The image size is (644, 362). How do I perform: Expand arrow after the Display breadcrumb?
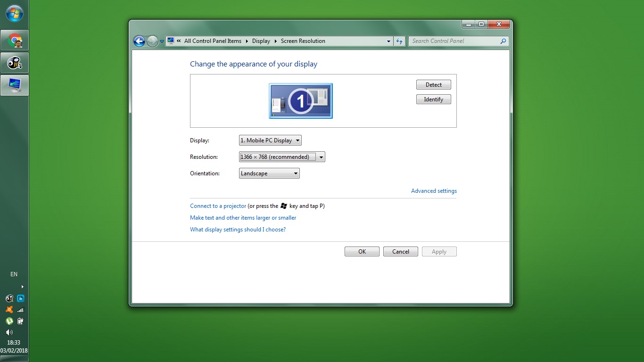(x=276, y=41)
